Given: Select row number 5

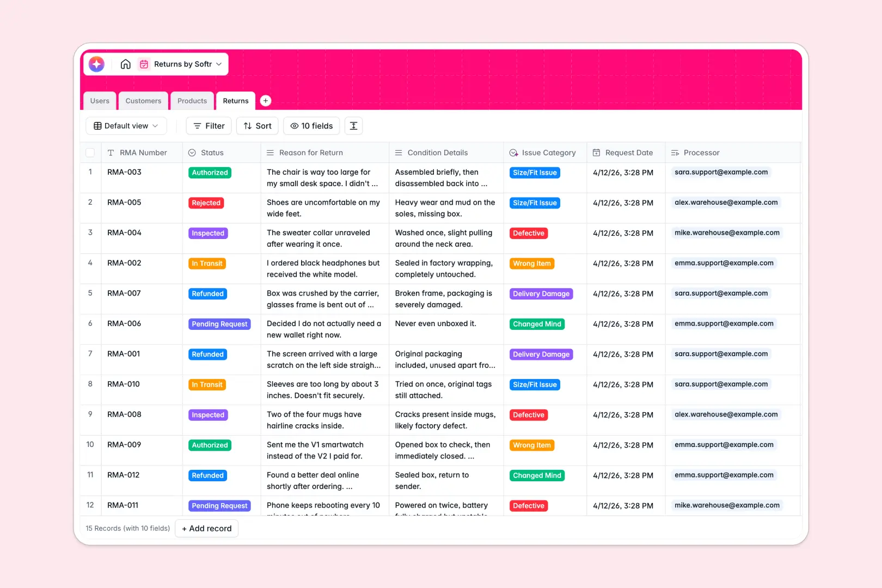Looking at the screenshot, I should click(x=90, y=293).
